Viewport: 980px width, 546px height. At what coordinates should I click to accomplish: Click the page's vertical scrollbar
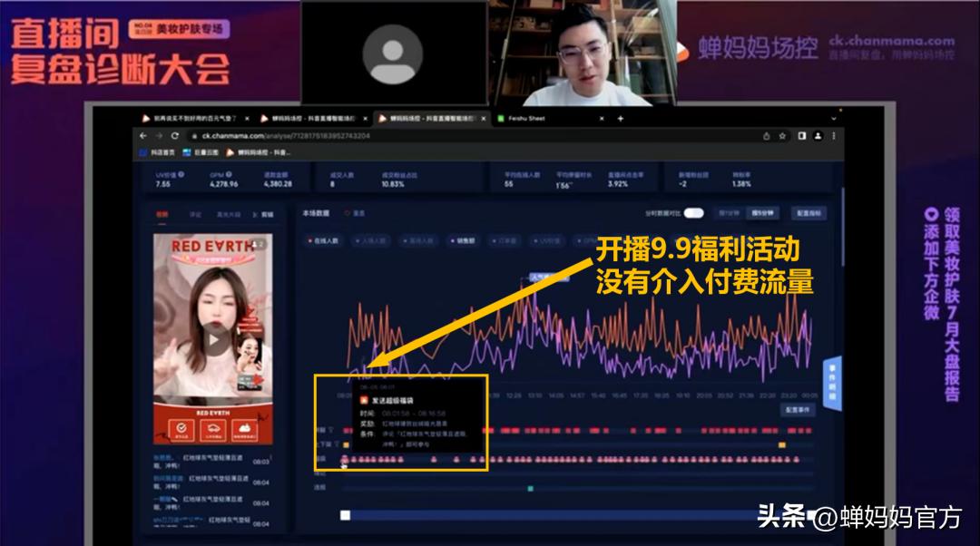click(x=843, y=225)
